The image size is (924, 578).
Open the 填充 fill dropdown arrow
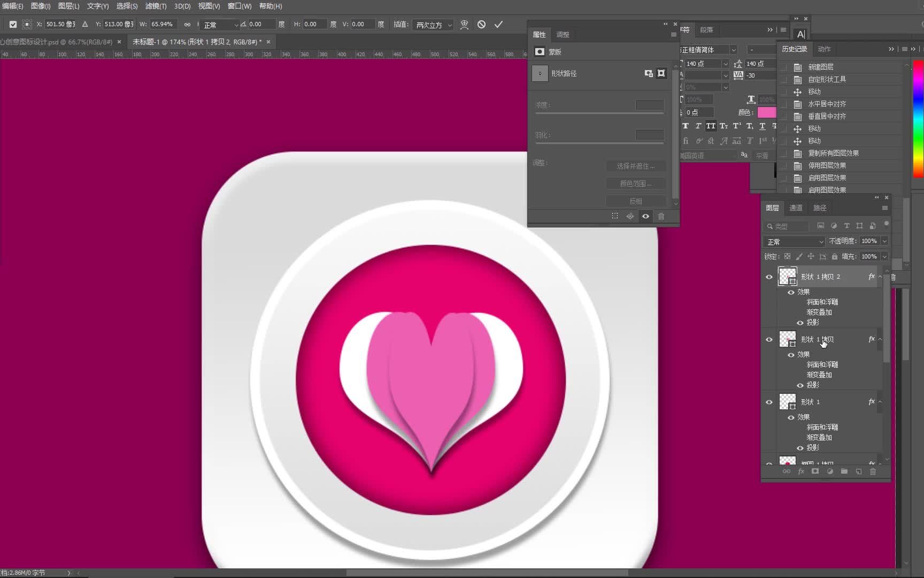point(884,257)
